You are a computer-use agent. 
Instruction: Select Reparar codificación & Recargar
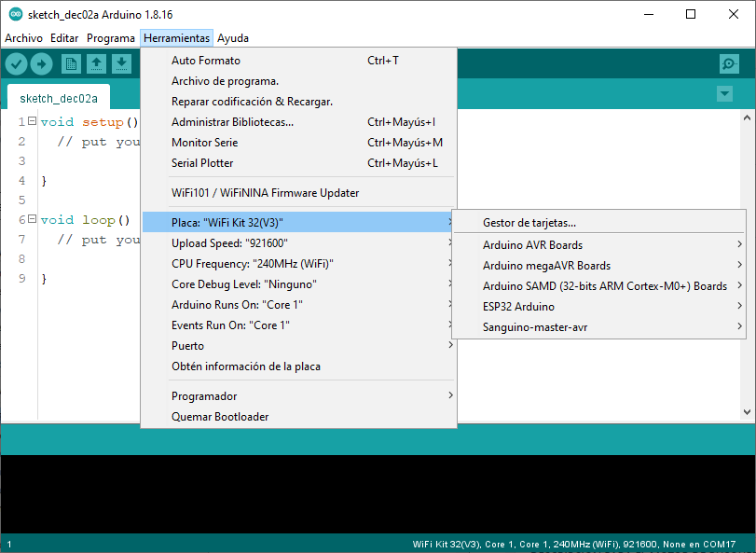tap(299, 102)
